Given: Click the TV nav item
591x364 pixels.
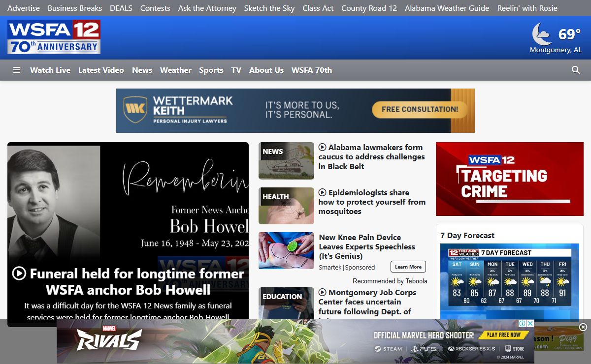Looking at the screenshot, I should (236, 70).
